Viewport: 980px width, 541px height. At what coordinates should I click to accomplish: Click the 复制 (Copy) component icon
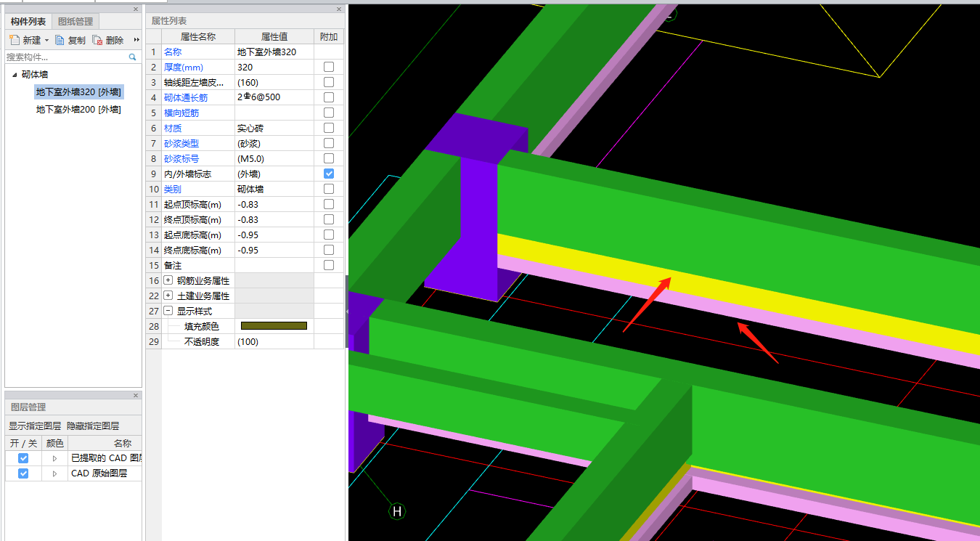point(60,40)
